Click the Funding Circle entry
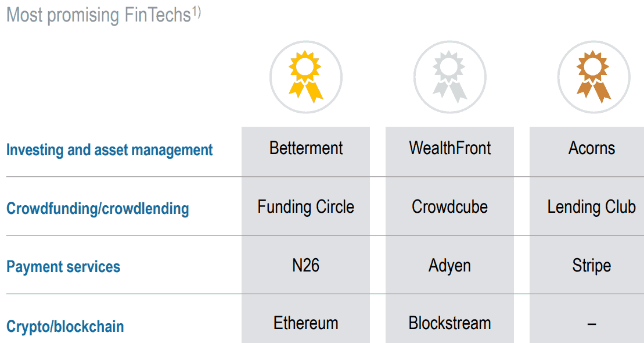 (x=305, y=207)
